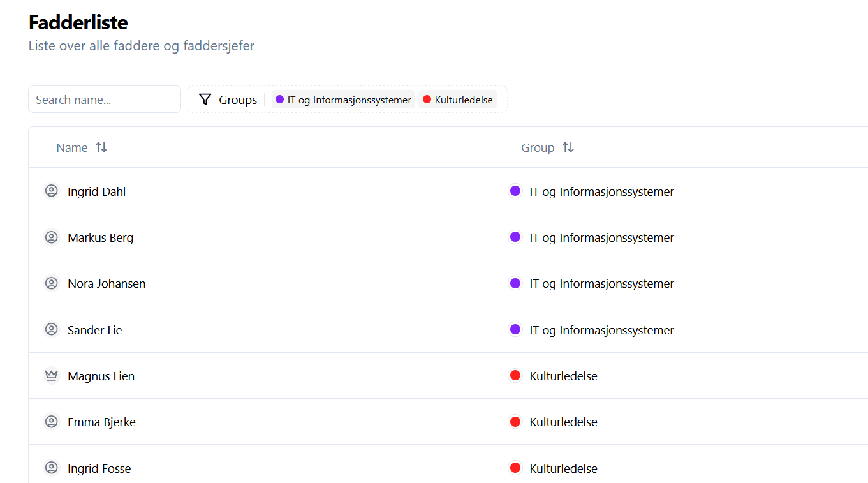Focus the Search name input field
868x483 pixels.
click(105, 100)
